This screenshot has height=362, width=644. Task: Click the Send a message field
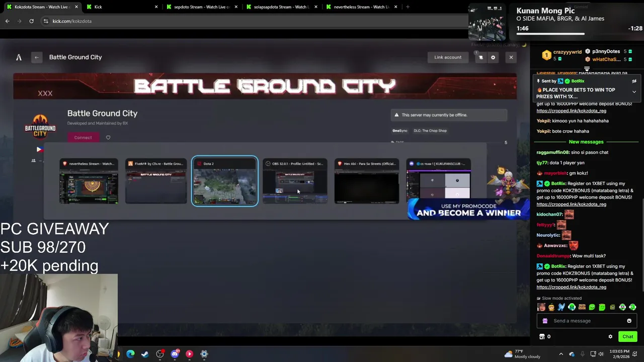pyautogui.click(x=586, y=321)
